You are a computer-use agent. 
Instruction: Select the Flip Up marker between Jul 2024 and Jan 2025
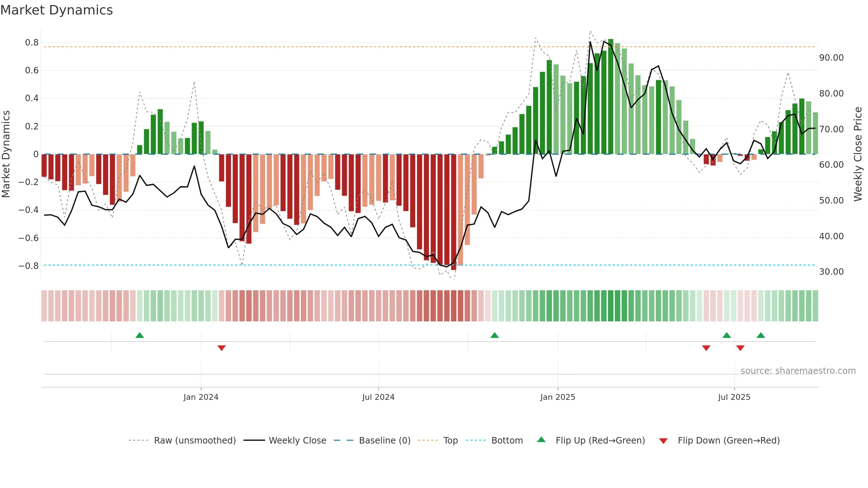pos(494,335)
